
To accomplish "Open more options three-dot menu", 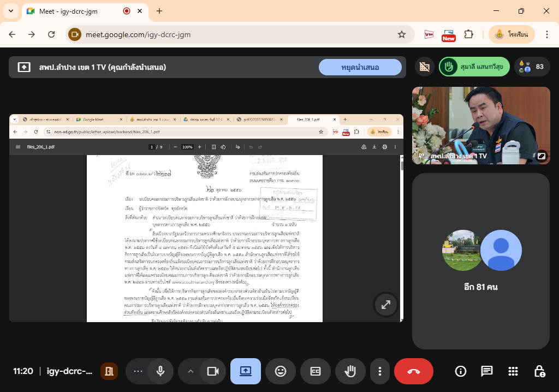I will (380, 371).
